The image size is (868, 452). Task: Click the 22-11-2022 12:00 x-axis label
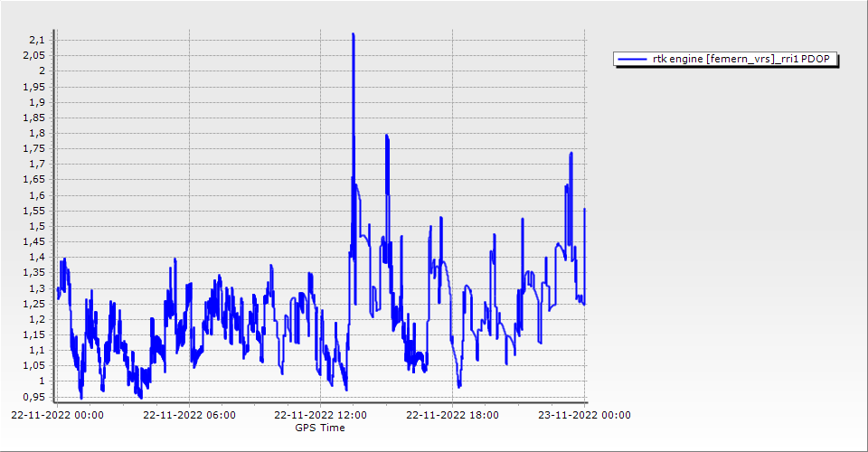pyautogui.click(x=321, y=416)
